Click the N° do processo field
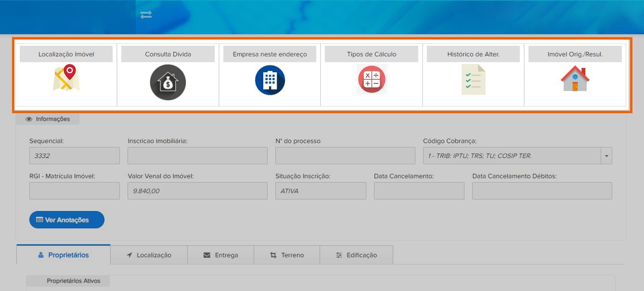This screenshot has width=644, height=291. click(x=345, y=156)
